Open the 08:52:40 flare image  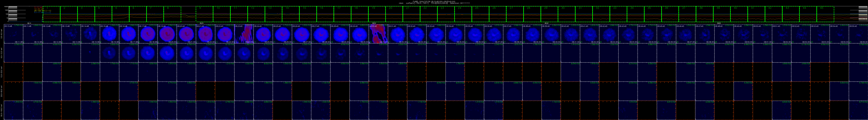(x=801, y=34)
